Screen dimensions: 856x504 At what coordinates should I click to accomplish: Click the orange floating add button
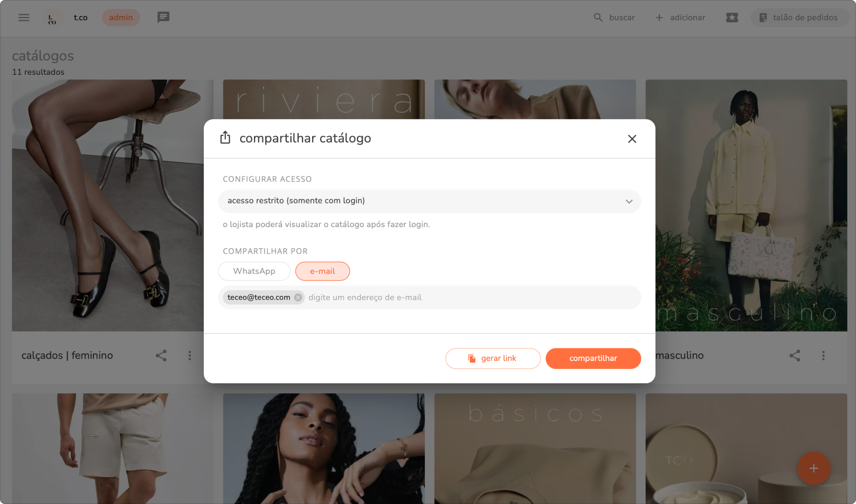pos(813,468)
